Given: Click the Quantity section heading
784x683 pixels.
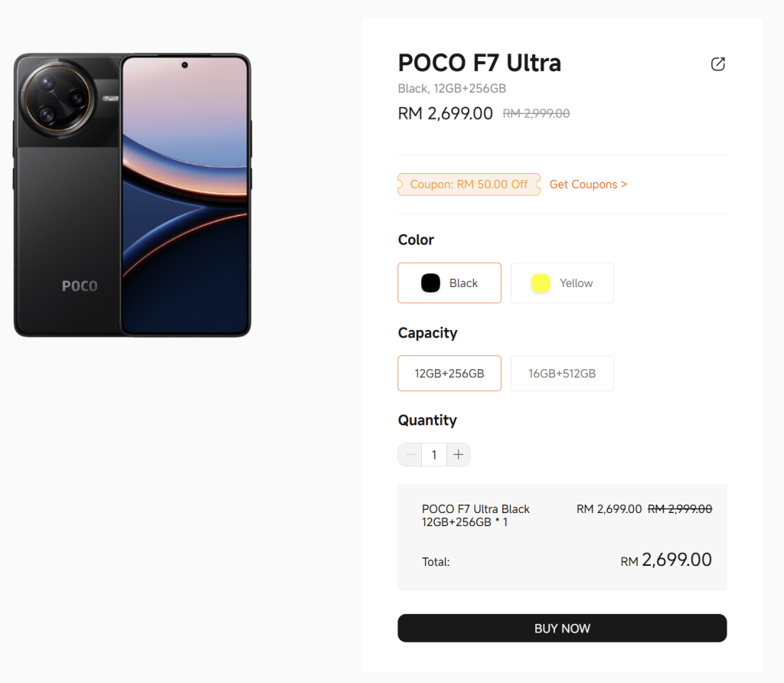Looking at the screenshot, I should tap(427, 420).
